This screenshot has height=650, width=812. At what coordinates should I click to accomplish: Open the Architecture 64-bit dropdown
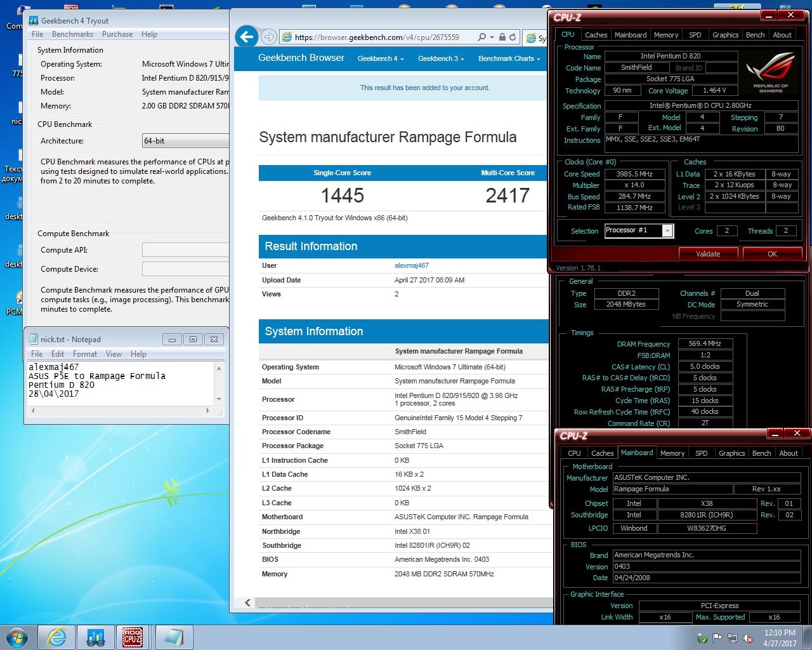[x=185, y=141]
